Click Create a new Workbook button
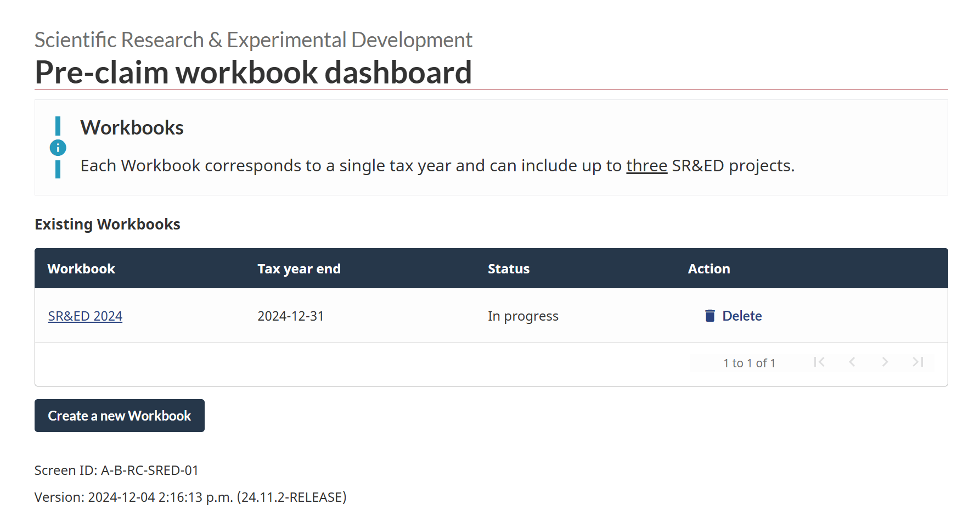The height and width of the screenshot is (532, 980). click(120, 416)
